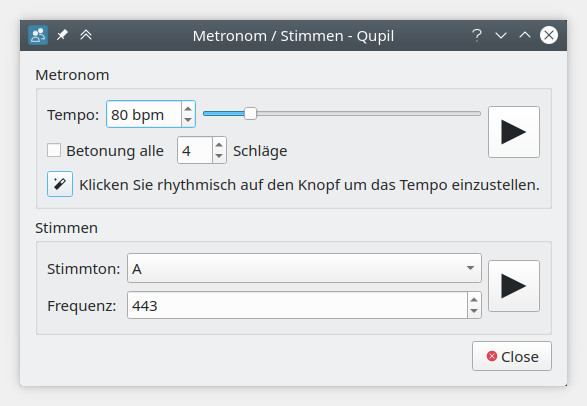Close the dialog via title bar X
This screenshot has height=406, width=587.
pos(549,35)
